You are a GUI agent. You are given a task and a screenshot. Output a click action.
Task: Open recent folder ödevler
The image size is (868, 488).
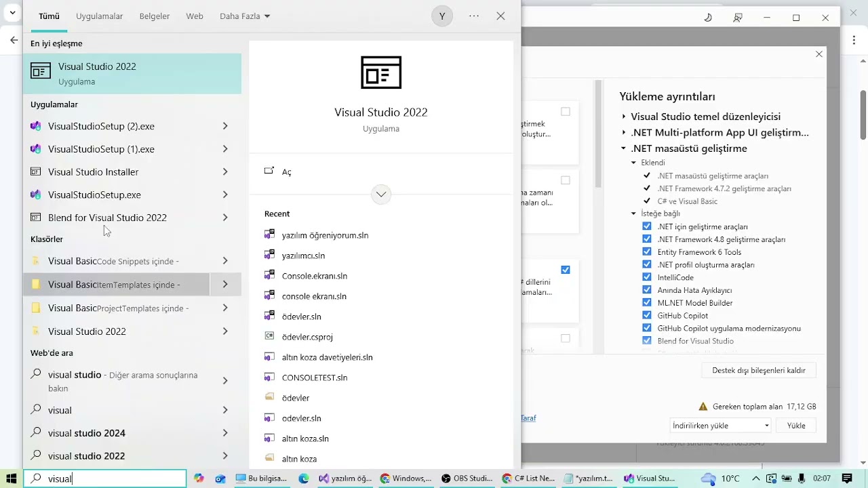point(295,398)
